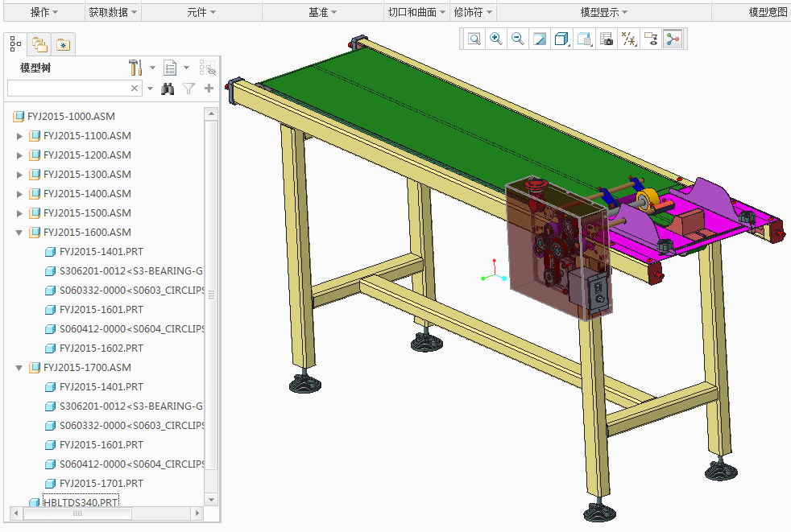Open the view manager camera icon
Image resolution: width=791 pixels, height=532 pixels.
point(607,39)
